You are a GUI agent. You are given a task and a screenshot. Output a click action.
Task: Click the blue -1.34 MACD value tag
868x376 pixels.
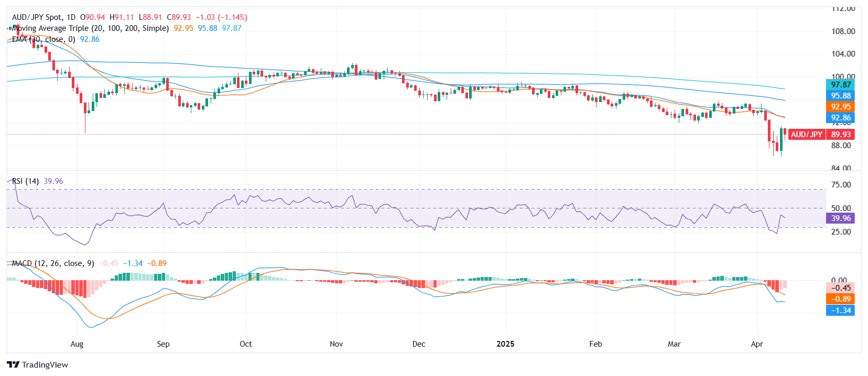[x=840, y=311]
